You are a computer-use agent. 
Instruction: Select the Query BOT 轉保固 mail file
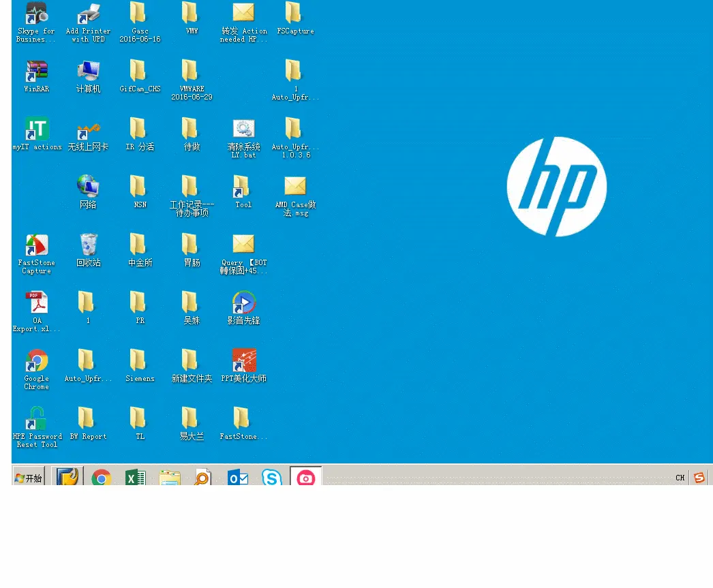click(243, 253)
